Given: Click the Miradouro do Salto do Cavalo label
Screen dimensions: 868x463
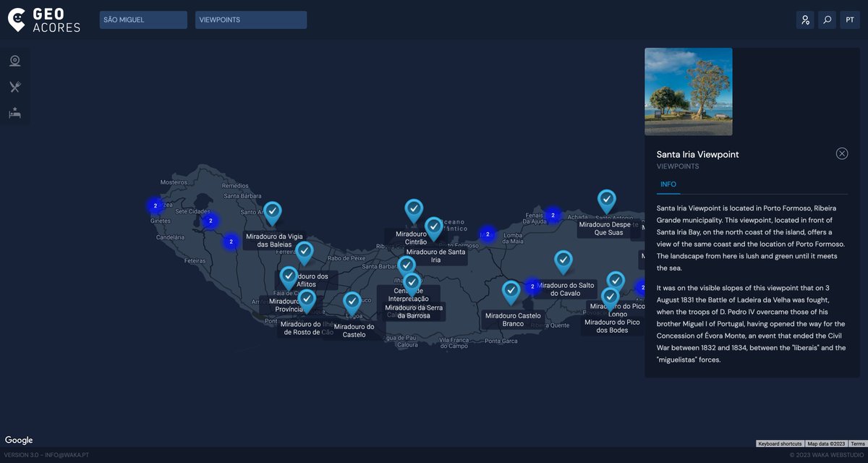Looking at the screenshot, I should [x=566, y=289].
